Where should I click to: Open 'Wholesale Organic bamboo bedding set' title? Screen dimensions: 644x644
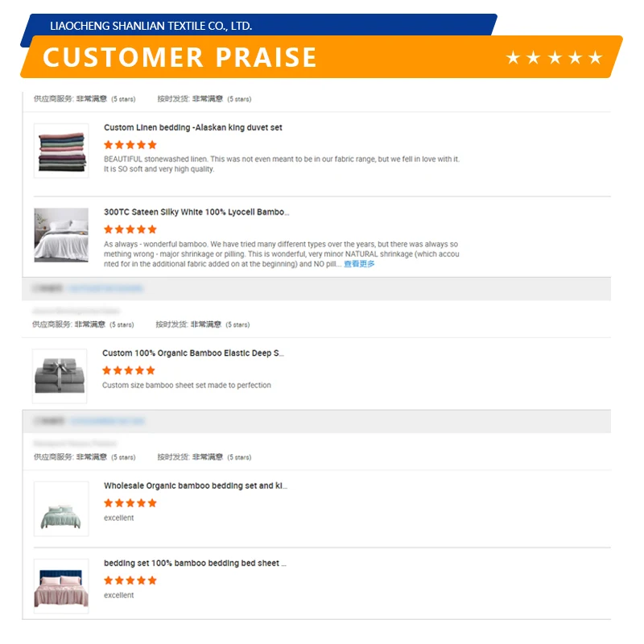(x=196, y=486)
